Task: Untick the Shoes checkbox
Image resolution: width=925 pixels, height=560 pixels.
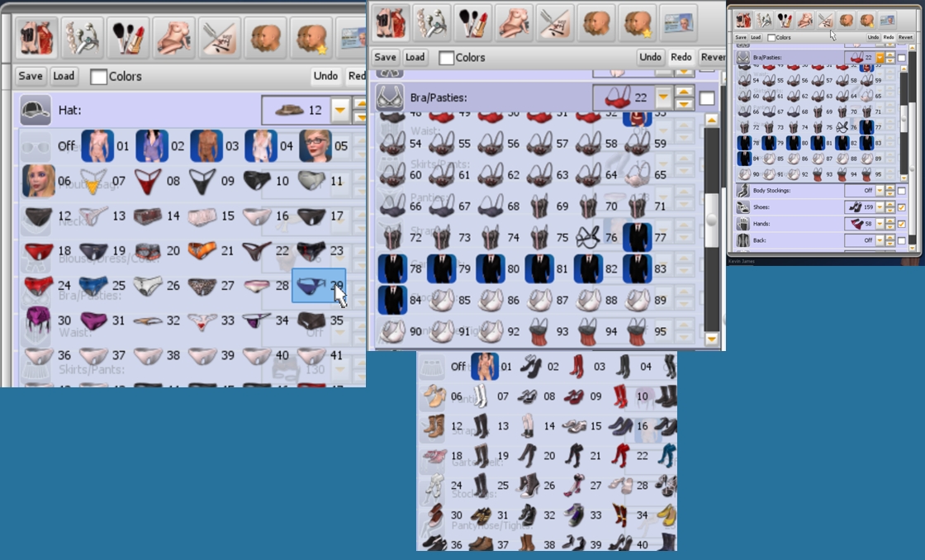Action: click(x=902, y=207)
